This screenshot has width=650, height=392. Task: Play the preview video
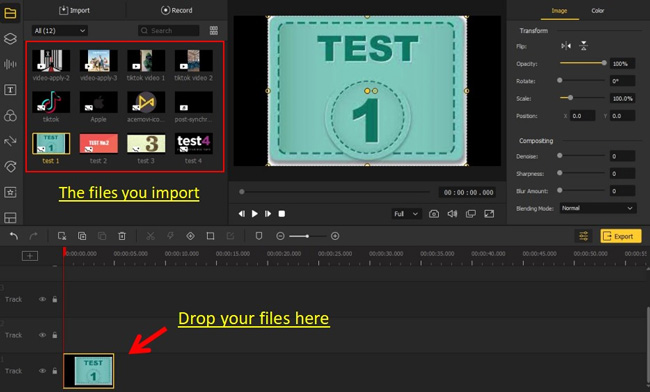coord(255,214)
